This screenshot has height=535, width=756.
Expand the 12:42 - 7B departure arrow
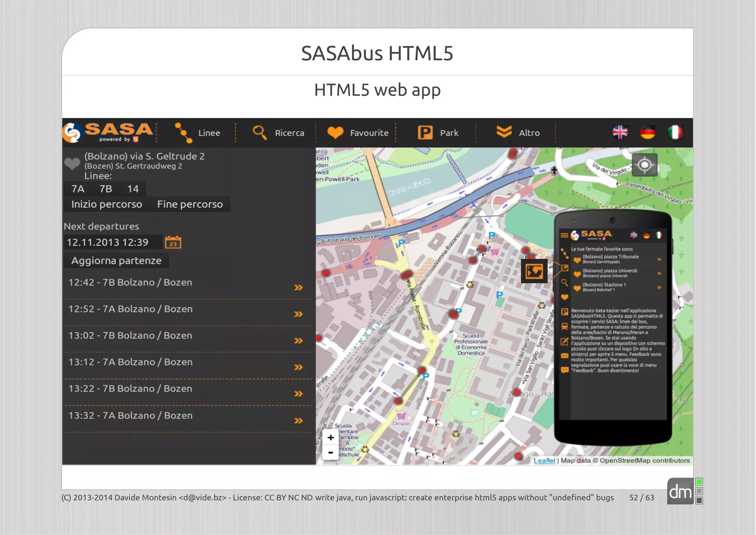click(x=298, y=287)
